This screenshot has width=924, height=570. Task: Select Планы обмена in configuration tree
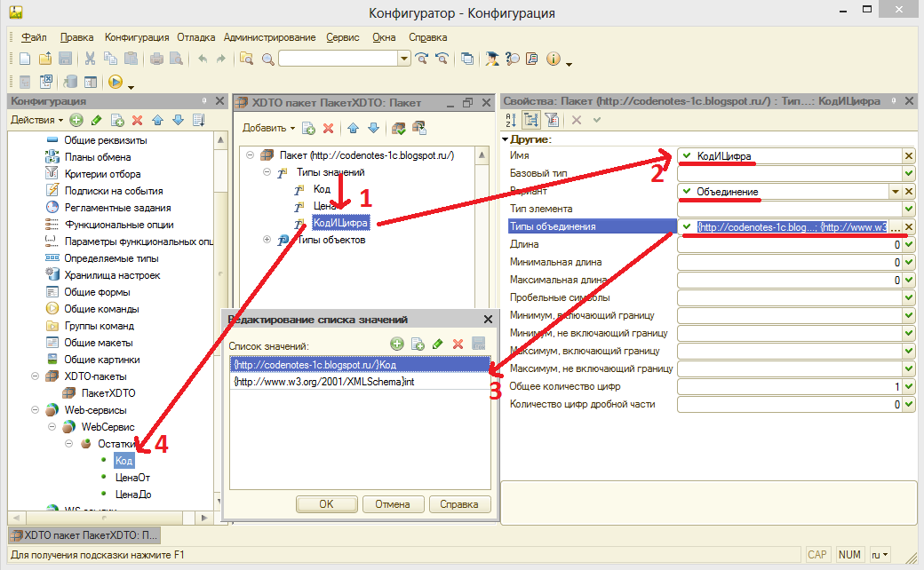[x=97, y=157]
